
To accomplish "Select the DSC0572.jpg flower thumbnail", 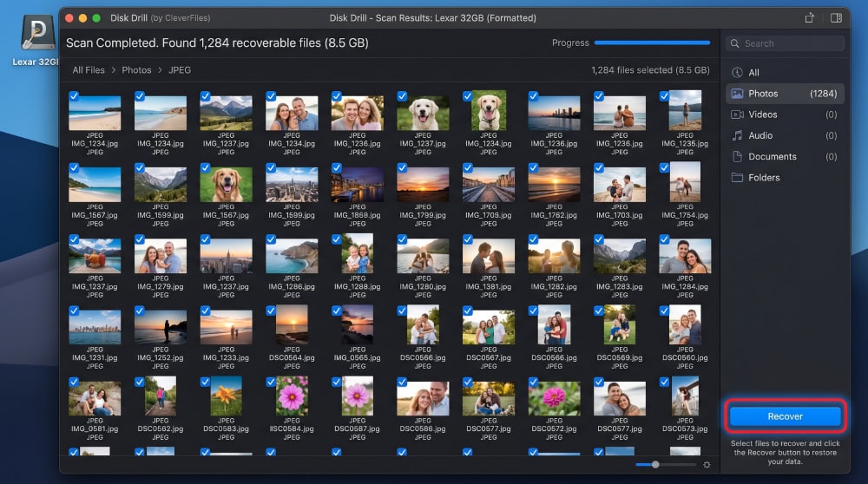I will pyautogui.click(x=554, y=398).
